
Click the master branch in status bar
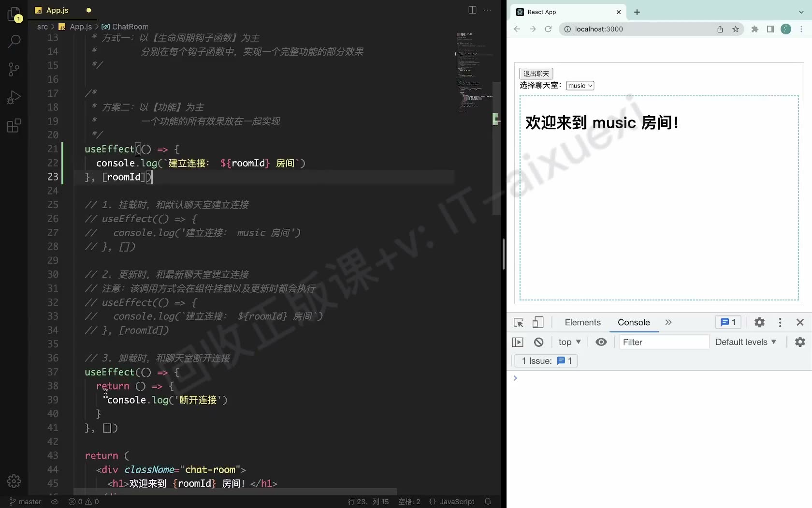coord(25,502)
